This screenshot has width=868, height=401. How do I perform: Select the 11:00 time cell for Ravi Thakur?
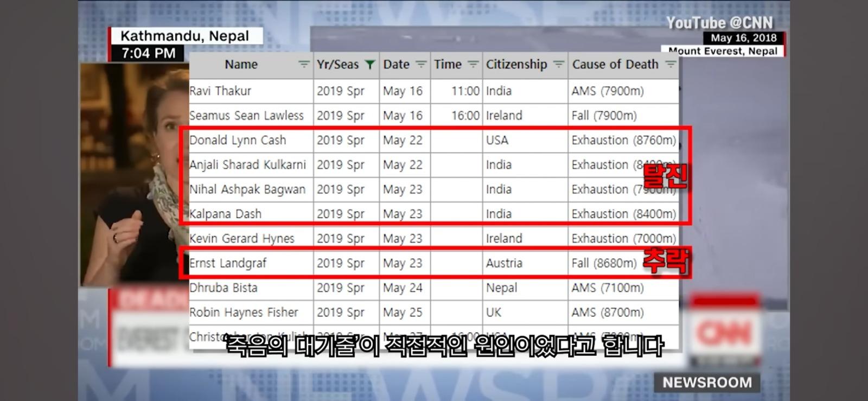[457, 91]
